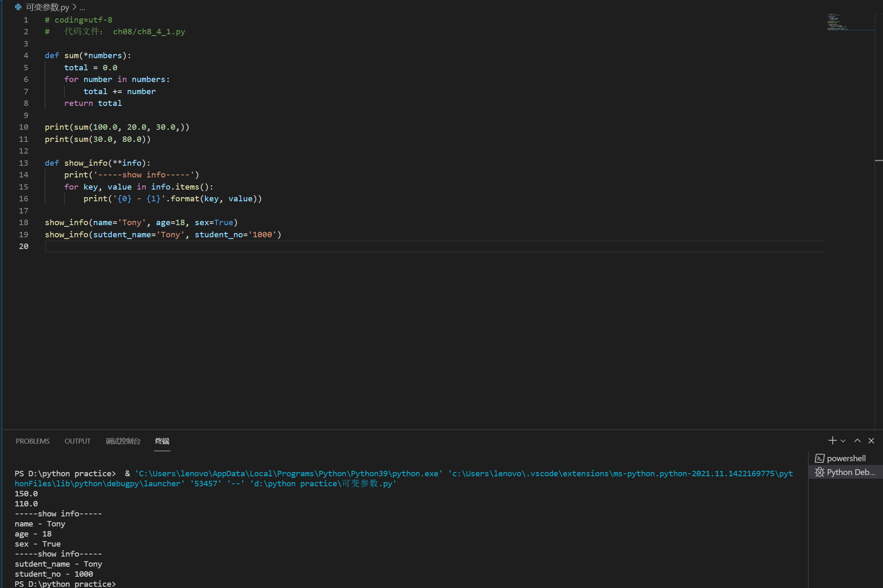Select the 终端 terminal tab
The image size is (883, 588).
pos(162,441)
